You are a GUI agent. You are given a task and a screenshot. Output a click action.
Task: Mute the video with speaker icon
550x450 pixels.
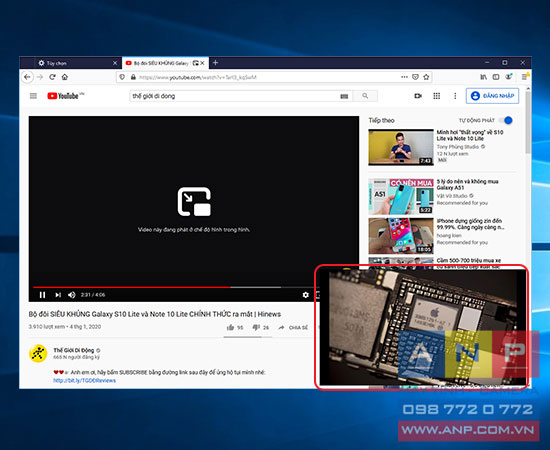pyautogui.click(x=72, y=295)
